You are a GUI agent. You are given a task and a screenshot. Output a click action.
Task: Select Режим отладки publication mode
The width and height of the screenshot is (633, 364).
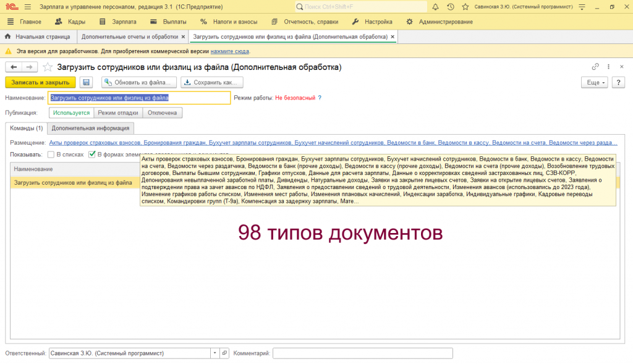click(118, 113)
